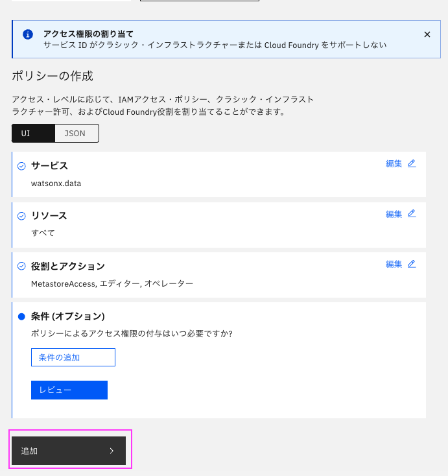Viewport: 448px width, 476px height.
Task: Click the checkmark icon beside リソース
Action: point(21,216)
